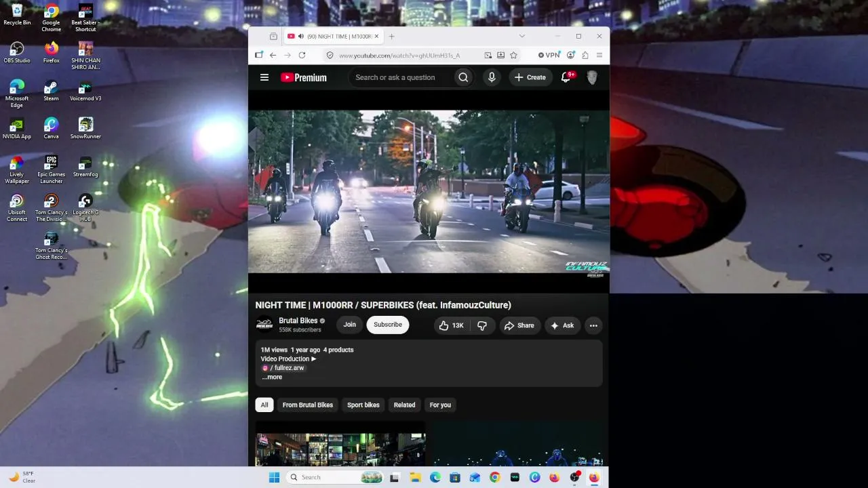Subscribe to Brutal Bikes
Viewport: 868px width, 488px height.
[x=388, y=325]
